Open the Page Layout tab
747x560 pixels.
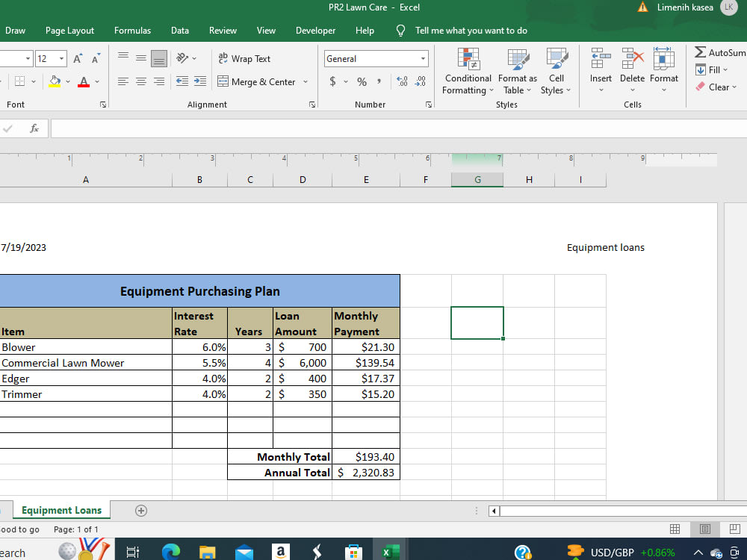[x=69, y=31]
